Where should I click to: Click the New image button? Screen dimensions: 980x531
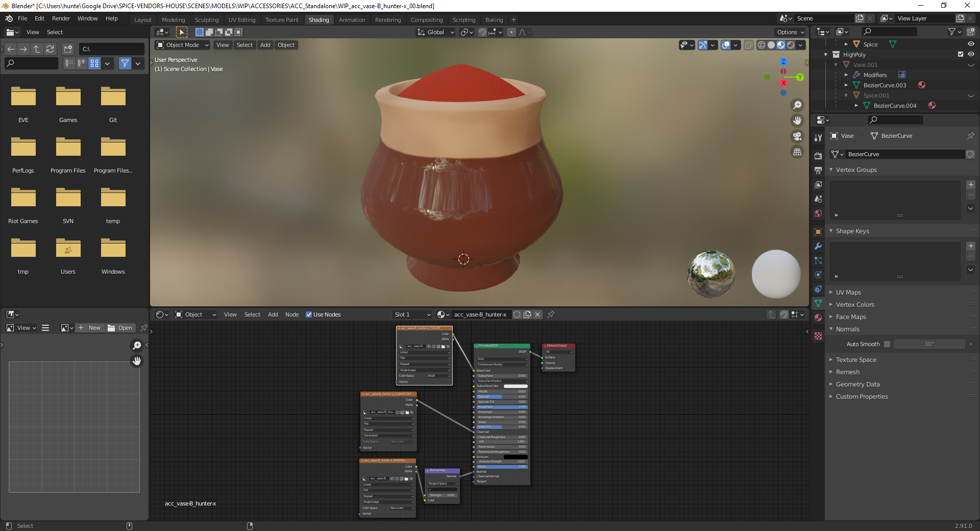pyautogui.click(x=89, y=328)
